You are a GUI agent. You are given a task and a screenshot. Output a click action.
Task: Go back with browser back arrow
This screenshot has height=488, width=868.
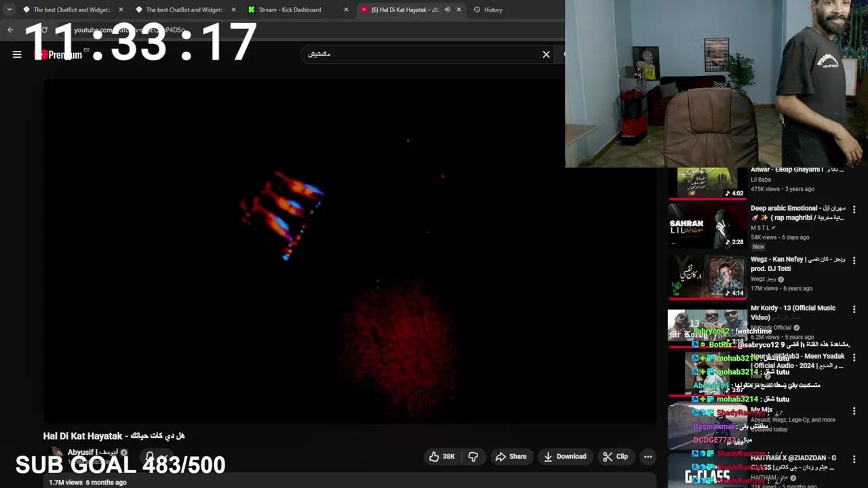click(x=10, y=30)
